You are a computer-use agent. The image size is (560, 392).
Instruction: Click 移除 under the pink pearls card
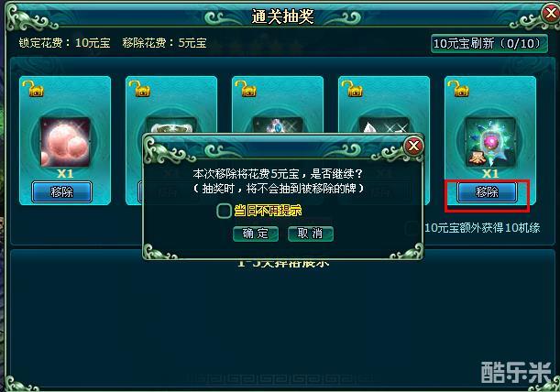(x=61, y=192)
